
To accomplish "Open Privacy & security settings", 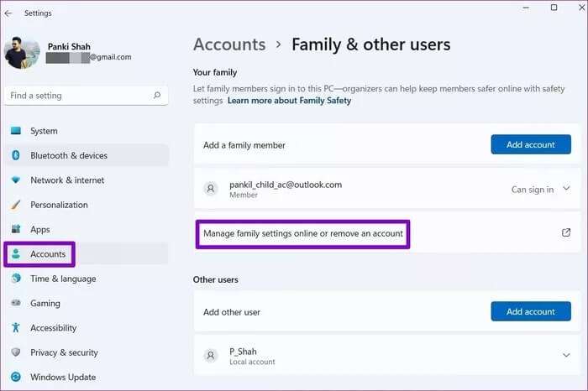I will pyautogui.click(x=87, y=352).
